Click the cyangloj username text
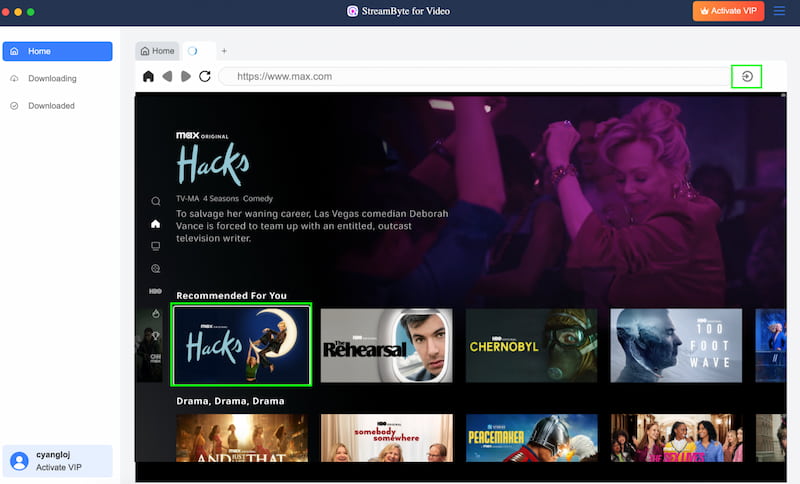 53,454
